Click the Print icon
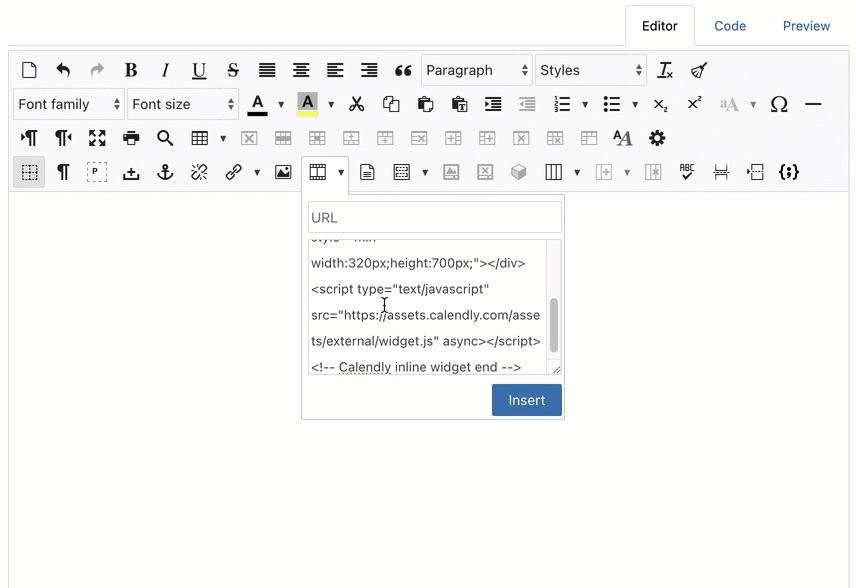Viewport: 856px width, 588px height. 131,138
